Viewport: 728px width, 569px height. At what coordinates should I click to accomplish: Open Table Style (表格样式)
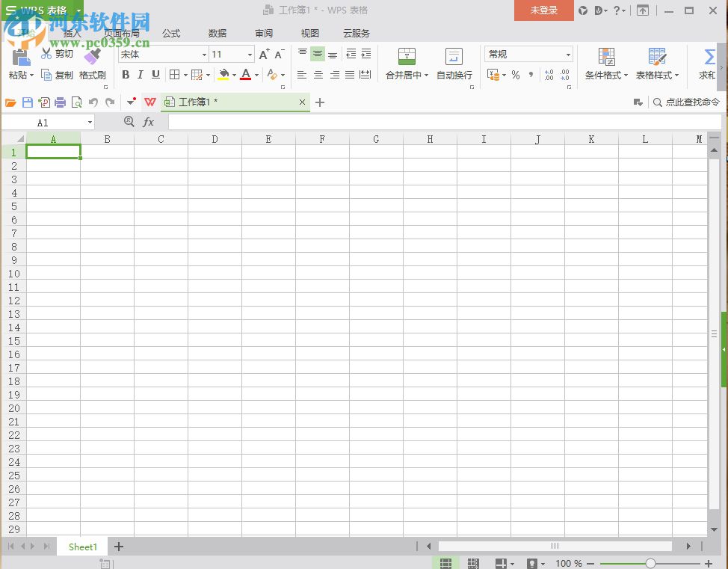[x=657, y=64]
